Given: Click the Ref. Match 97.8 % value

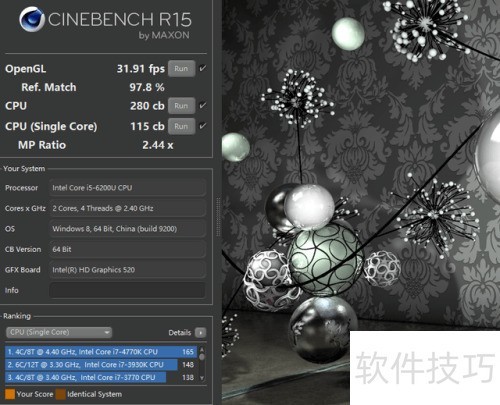Looking at the screenshot, I should click(x=147, y=87).
